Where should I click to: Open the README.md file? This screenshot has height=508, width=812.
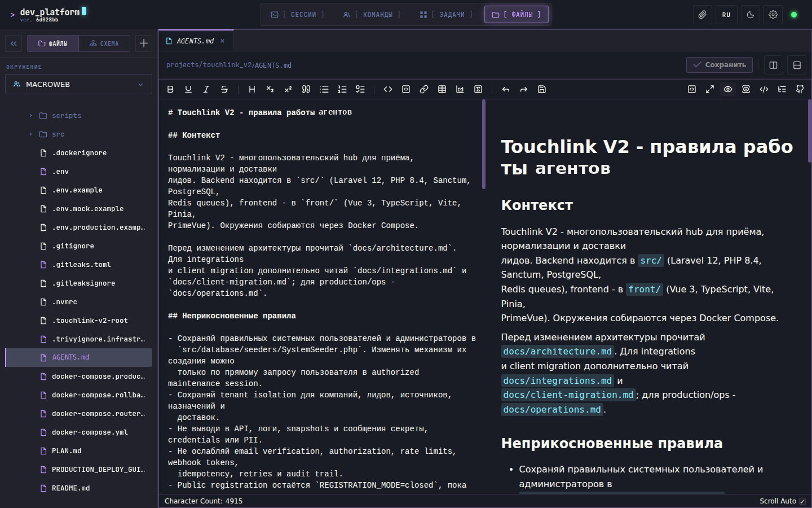79,488
